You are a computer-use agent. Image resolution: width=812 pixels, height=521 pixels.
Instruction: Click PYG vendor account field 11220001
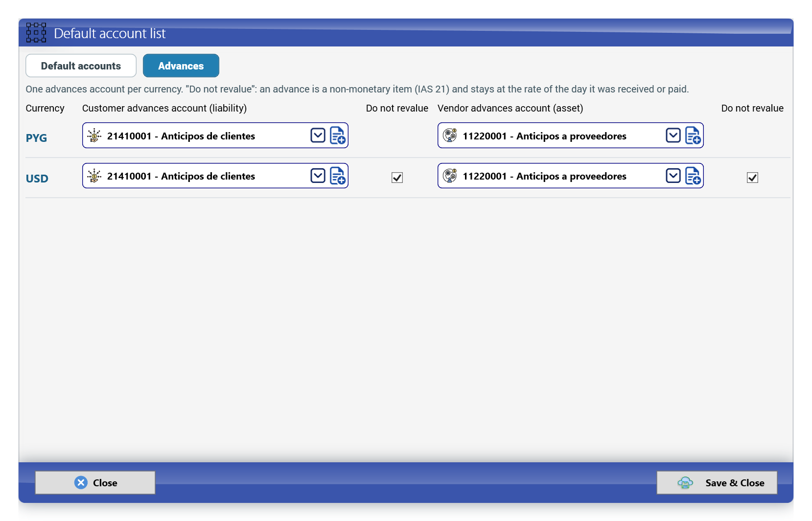571,136
